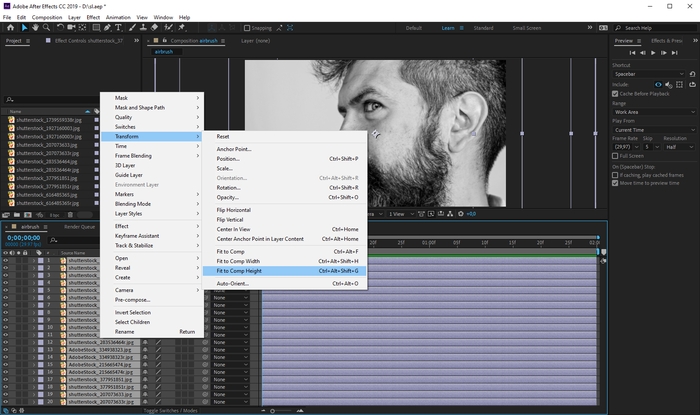
Task: Jump to last frame in Preview panel
Action: 675,53
